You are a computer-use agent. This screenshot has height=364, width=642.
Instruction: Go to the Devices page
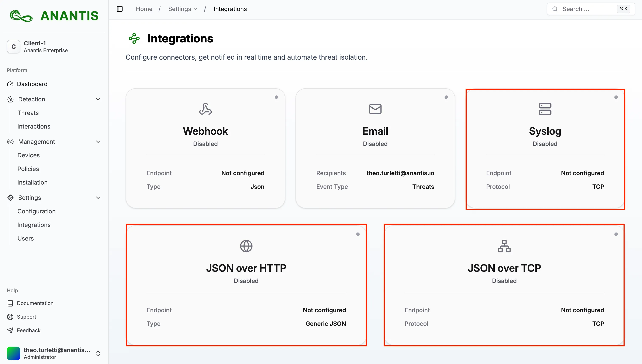pos(28,155)
